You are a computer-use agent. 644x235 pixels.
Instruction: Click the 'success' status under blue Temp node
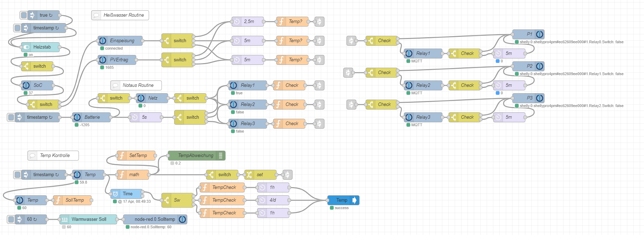click(342, 208)
